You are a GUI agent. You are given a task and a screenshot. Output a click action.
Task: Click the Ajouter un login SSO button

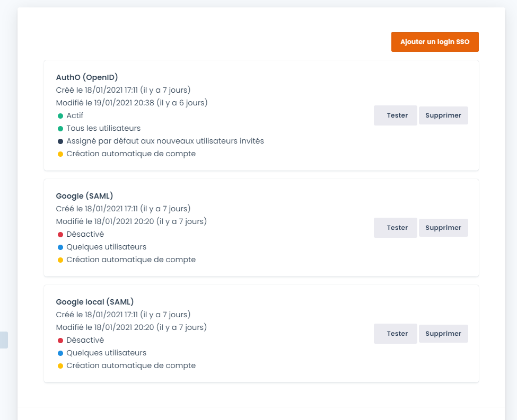[435, 42]
